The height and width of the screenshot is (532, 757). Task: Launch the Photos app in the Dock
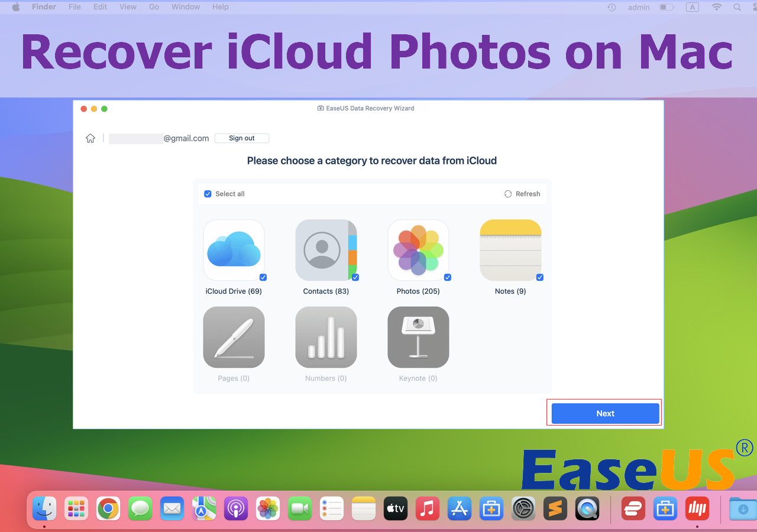268,508
